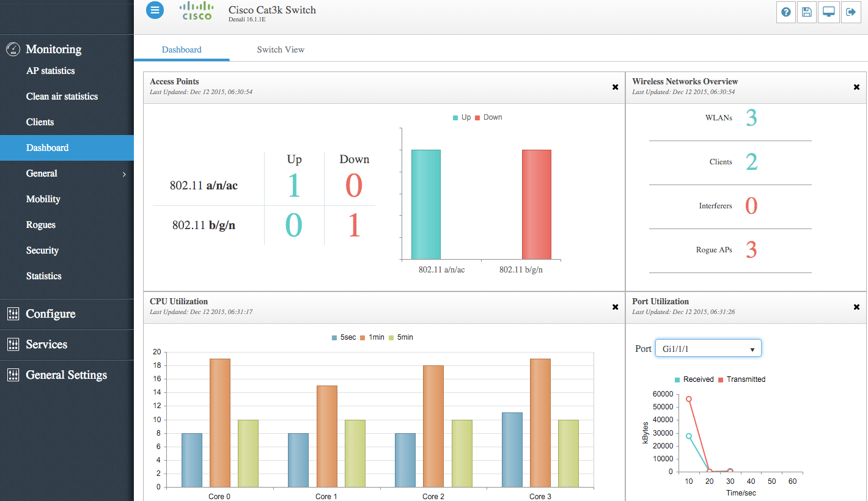
Task: Click the Access Points panel heading
Action: [x=174, y=81]
